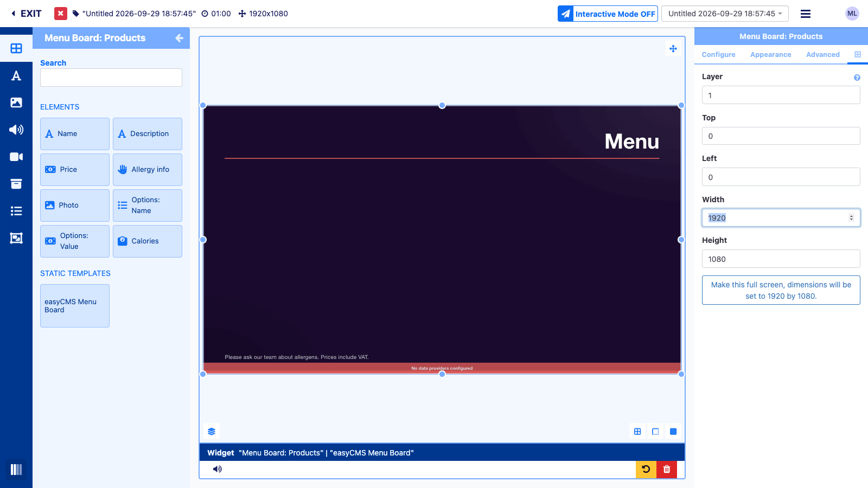The height and width of the screenshot is (488, 868).
Task: Open the layers manager icon
Action: (x=212, y=432)
